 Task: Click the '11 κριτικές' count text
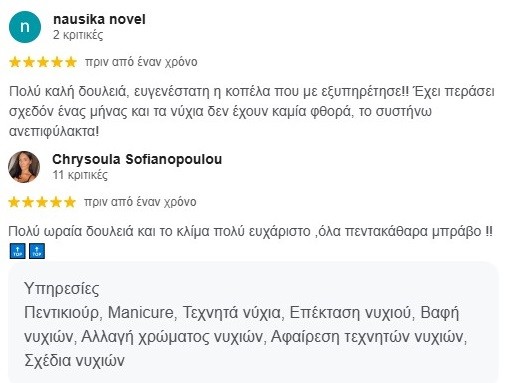point(80,175)
